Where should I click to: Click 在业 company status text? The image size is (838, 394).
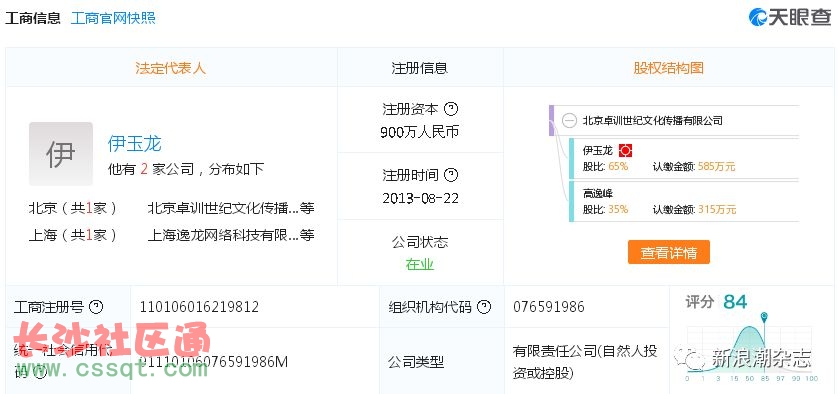420,264
